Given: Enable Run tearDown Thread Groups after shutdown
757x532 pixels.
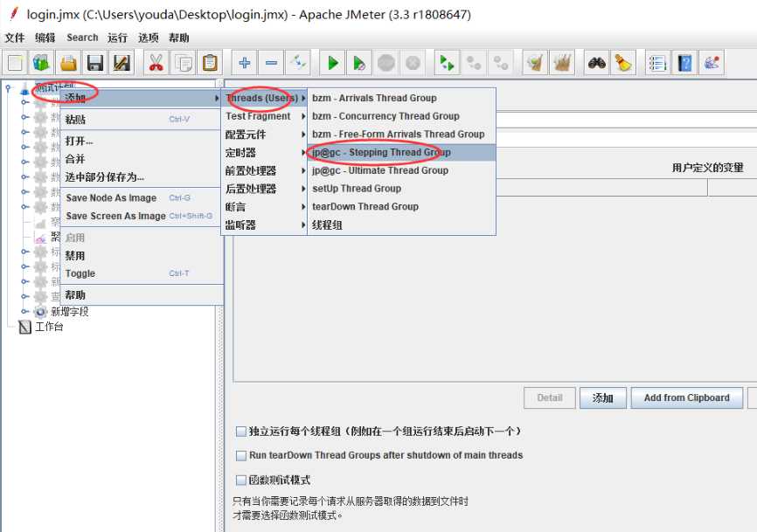Looking at the screenshot, I should tap(241, 455).
